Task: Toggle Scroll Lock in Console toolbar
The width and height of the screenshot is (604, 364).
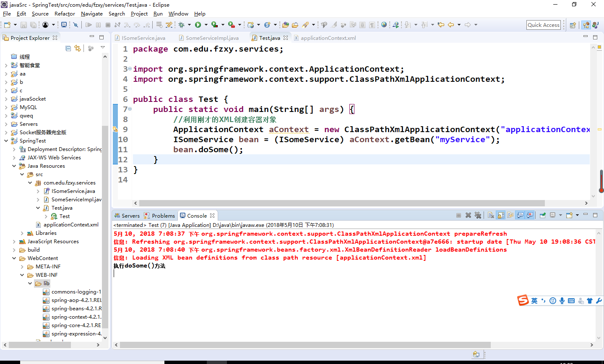Action: click(501, 215)
